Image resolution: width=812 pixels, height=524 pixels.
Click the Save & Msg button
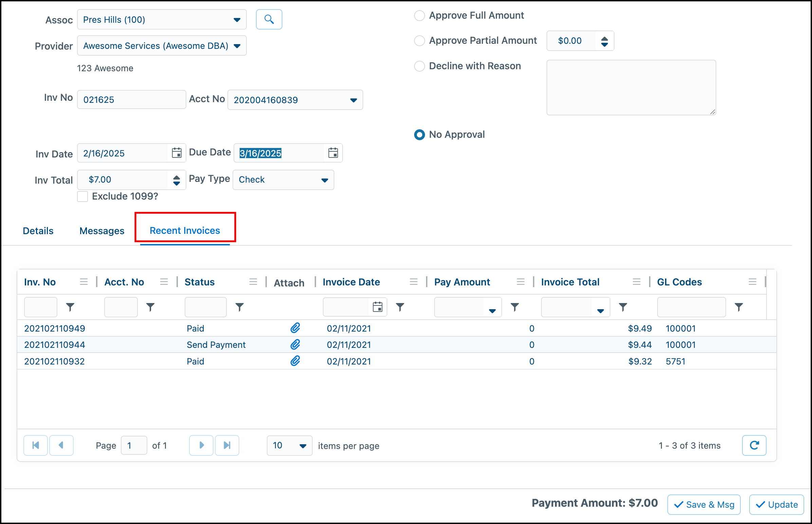704,504
